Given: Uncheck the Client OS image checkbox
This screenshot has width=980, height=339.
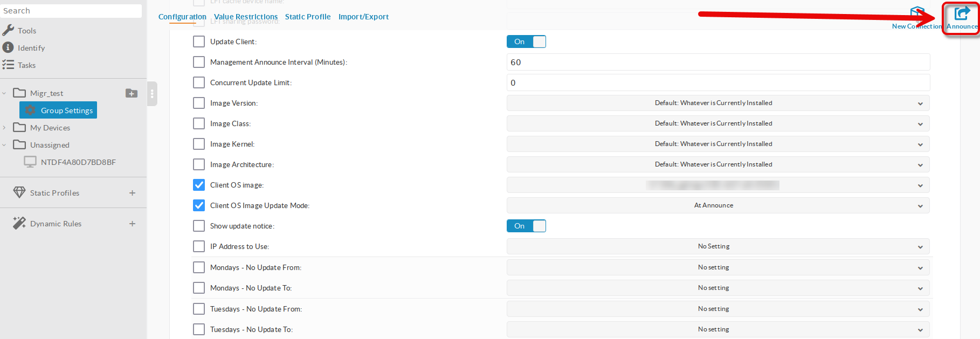Looking at the screenshot, I should pyautogui.click(x=199, y=185).
